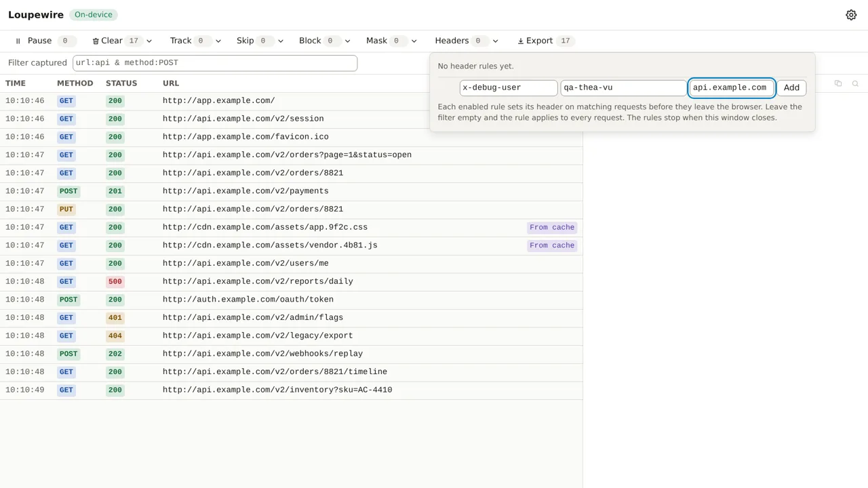Select the http://app.example.com/ request row
Screen dimensions: 868x488
pyautogui.click(x=291, y=101)
